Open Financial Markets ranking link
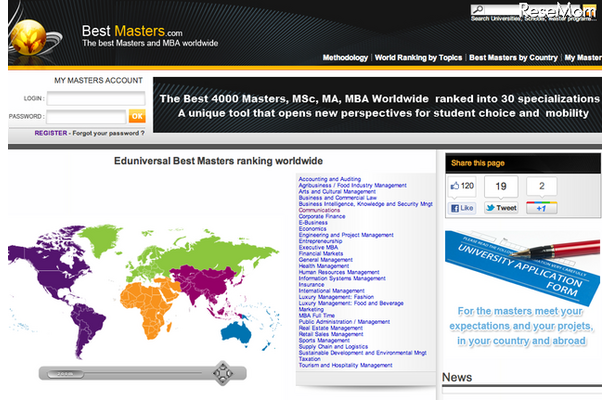Viewport: 610px width, 400px height. point(321,254)
